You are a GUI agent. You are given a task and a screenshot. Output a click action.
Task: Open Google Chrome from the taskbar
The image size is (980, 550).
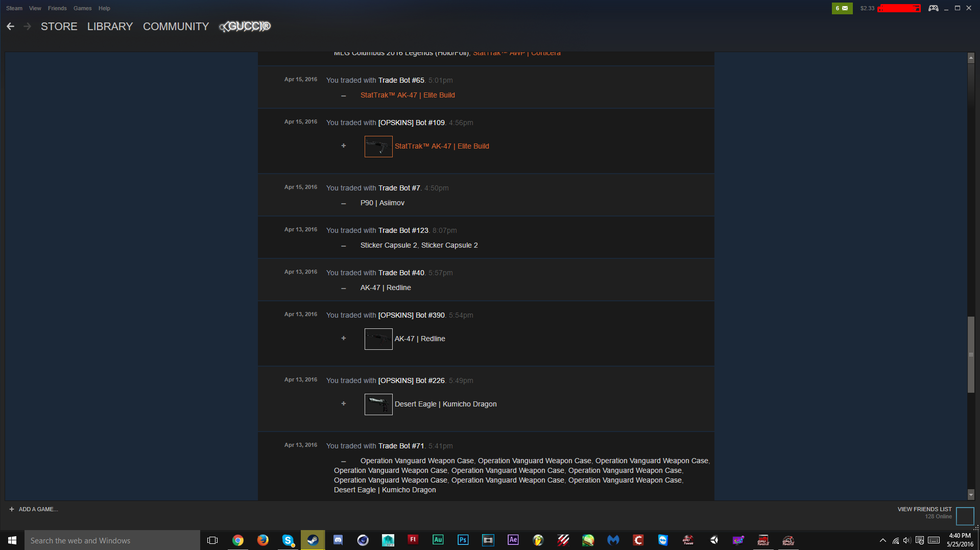(238, 540)
